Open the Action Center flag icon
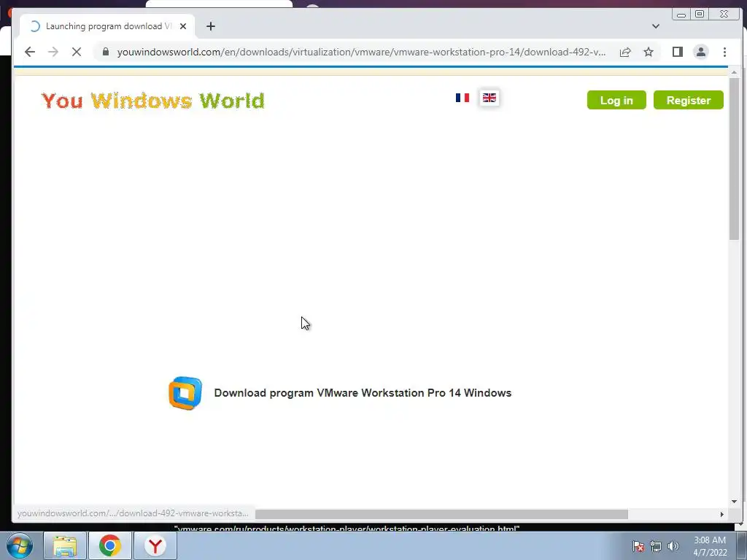The height and width of the screenshot is (560, 747). (x=638, y=546)
